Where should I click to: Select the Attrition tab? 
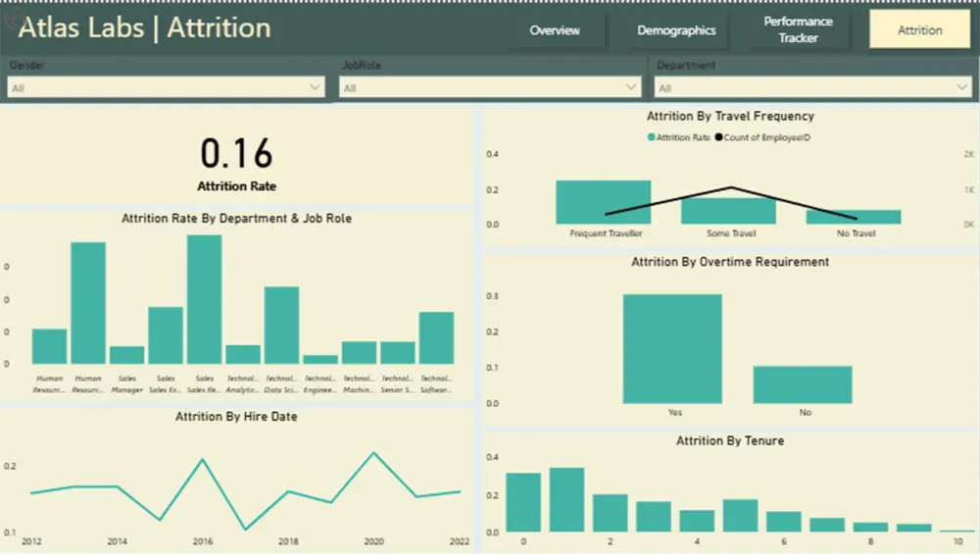pyautogui.click(x=919, y=29)
